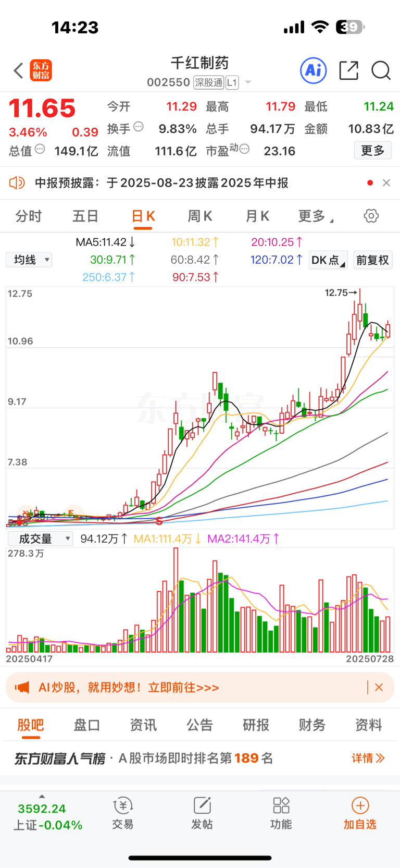Image resolution: width=400 pixels, height=868 pixels.
Task: Tap the 14:23 clock in status bar
Action: [75, 27]
